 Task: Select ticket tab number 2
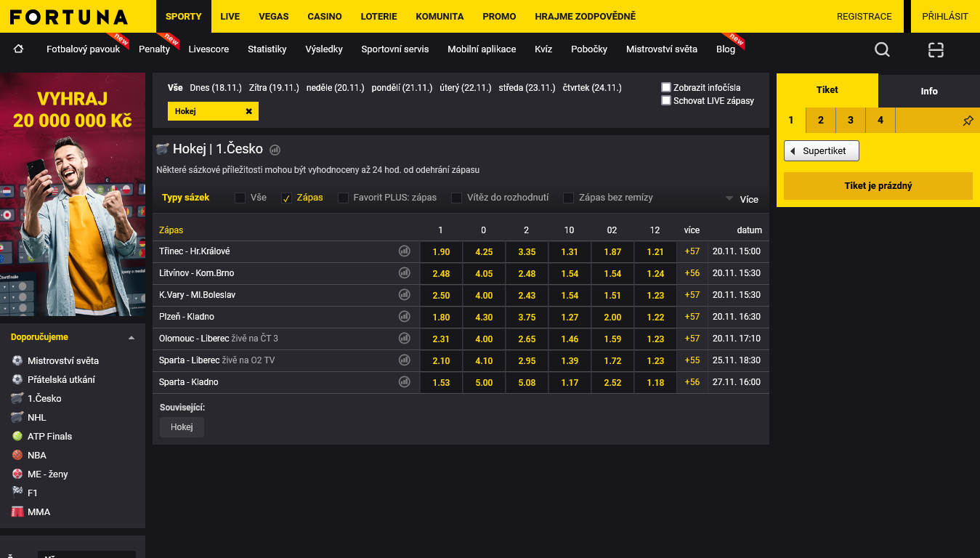point(821,120)
